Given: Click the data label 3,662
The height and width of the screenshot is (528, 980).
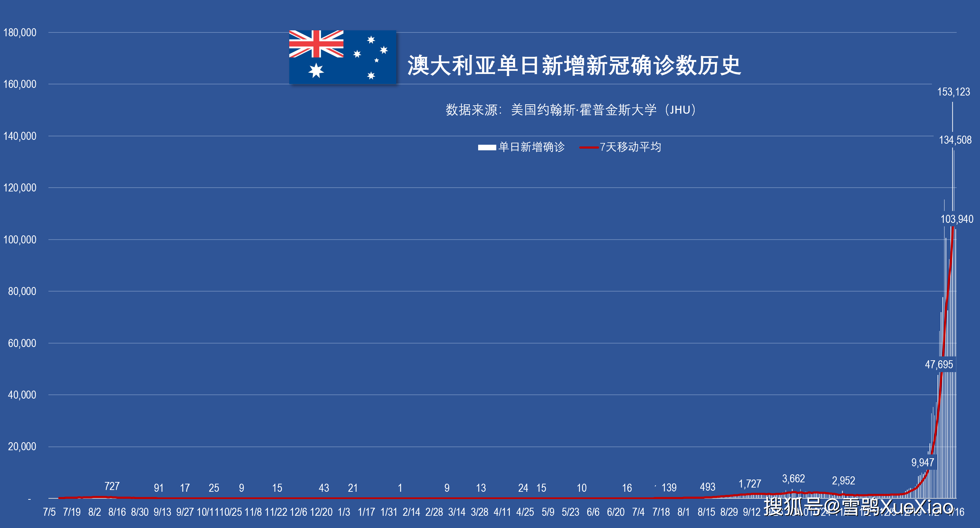Looking at the screenshot, I should pos(793,478).
